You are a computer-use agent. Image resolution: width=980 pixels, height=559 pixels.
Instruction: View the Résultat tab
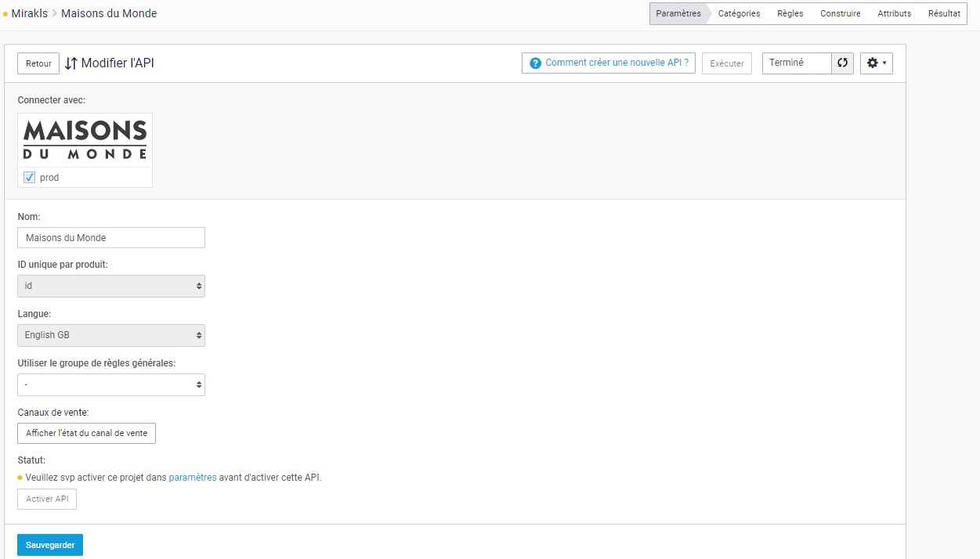click(944, 13)
